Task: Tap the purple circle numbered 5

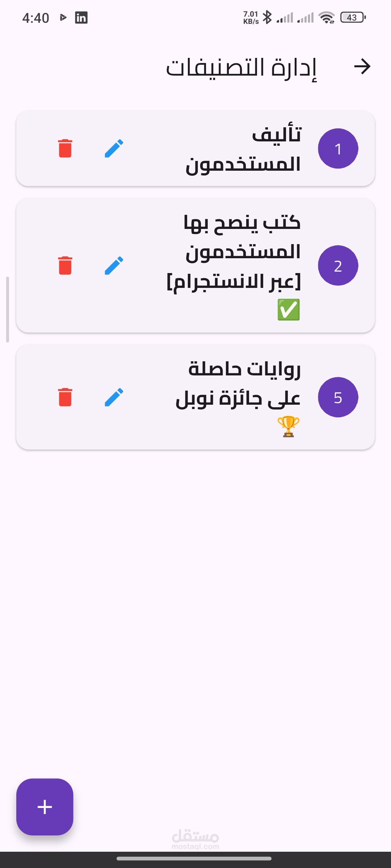Action: 338,397
